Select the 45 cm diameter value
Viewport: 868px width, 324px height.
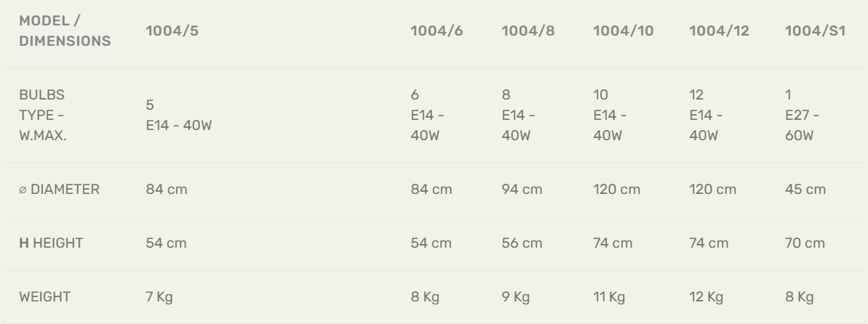coord(805,190)
